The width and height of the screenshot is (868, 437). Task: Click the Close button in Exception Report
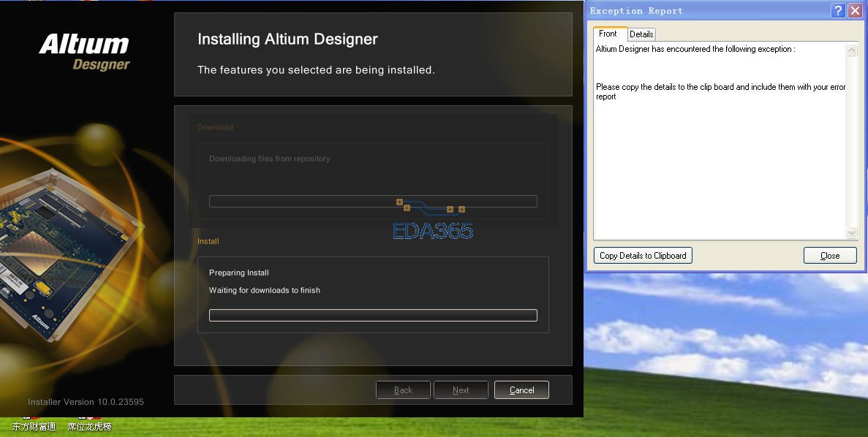click(x=830, y=256)
